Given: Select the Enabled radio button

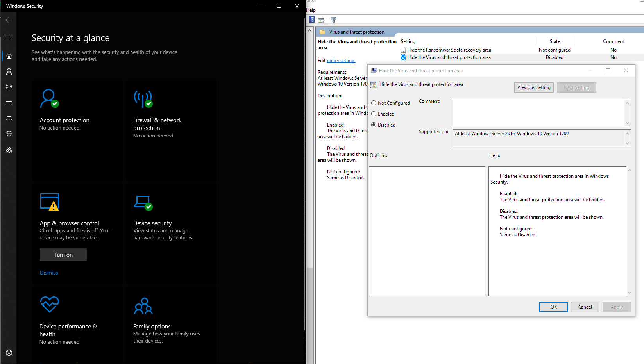Looking at the screenshot, I should [x=374, y=114].
